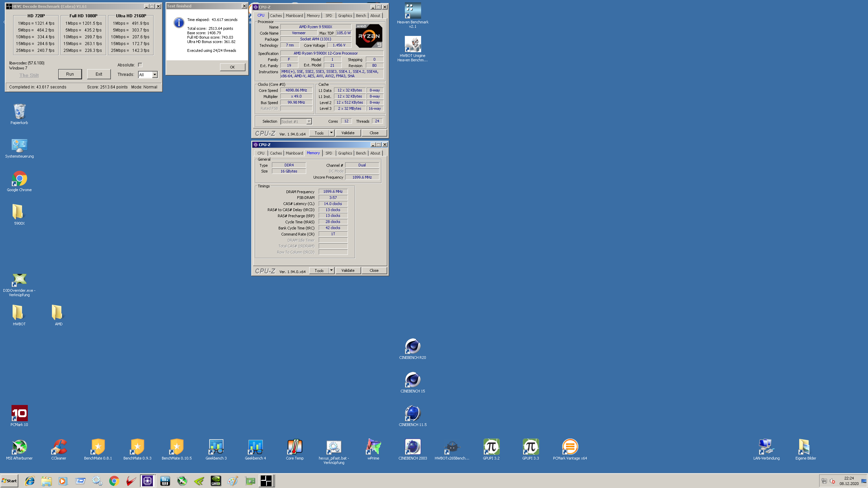This screenshot has width=868, height=488.
Task: Open SPD tab in top CPU-Z
Action: coord(329,16)
